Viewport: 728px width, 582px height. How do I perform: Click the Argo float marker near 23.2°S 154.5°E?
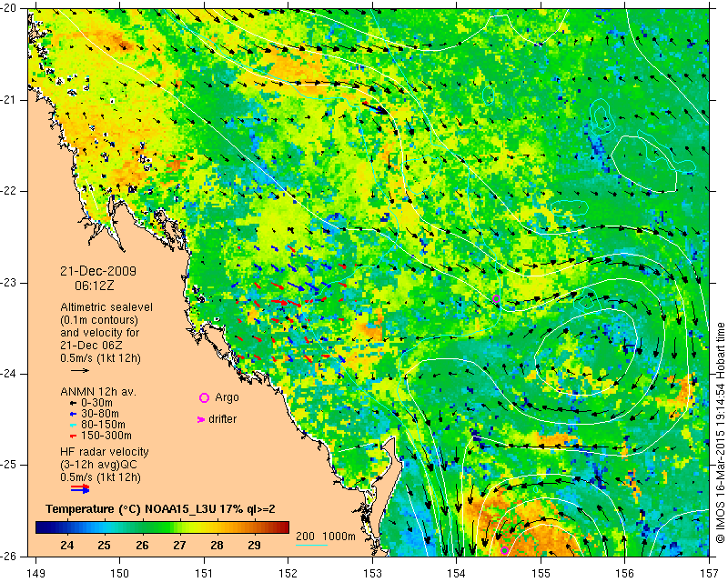coord(496,298)
